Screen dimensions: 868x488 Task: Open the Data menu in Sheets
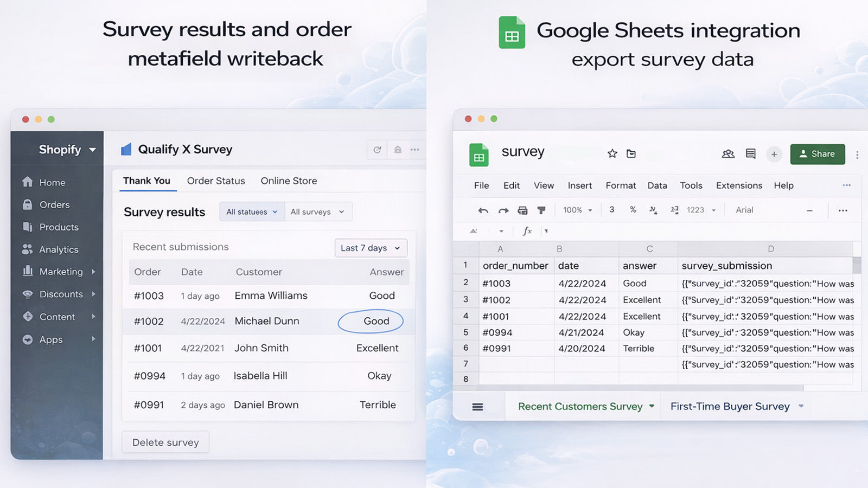pyautogui.click(x=657, y=185)
